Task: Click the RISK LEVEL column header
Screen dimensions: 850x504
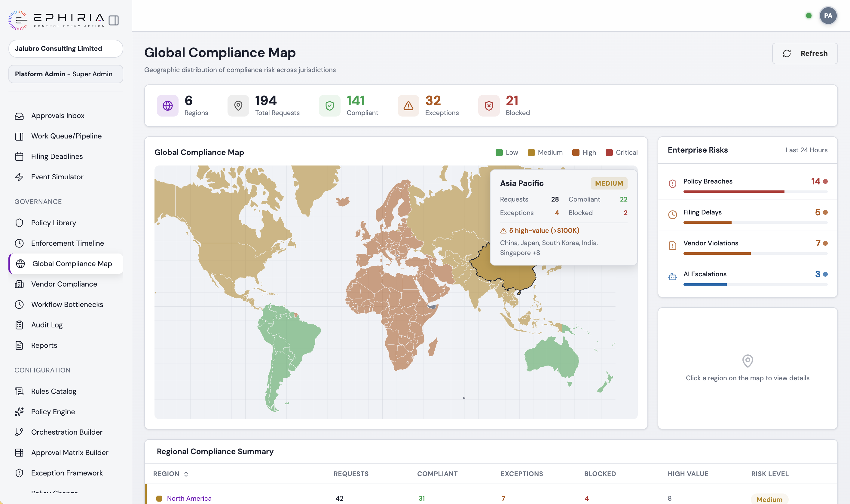Action: (769, 474)
